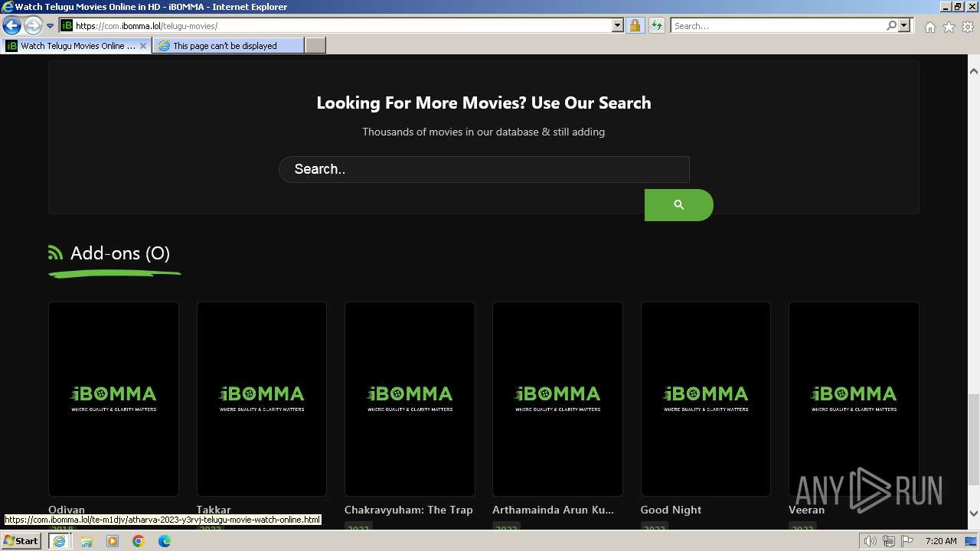View the security lock report icon
This screenshot has width=980, height=551.
coord(635,25)
